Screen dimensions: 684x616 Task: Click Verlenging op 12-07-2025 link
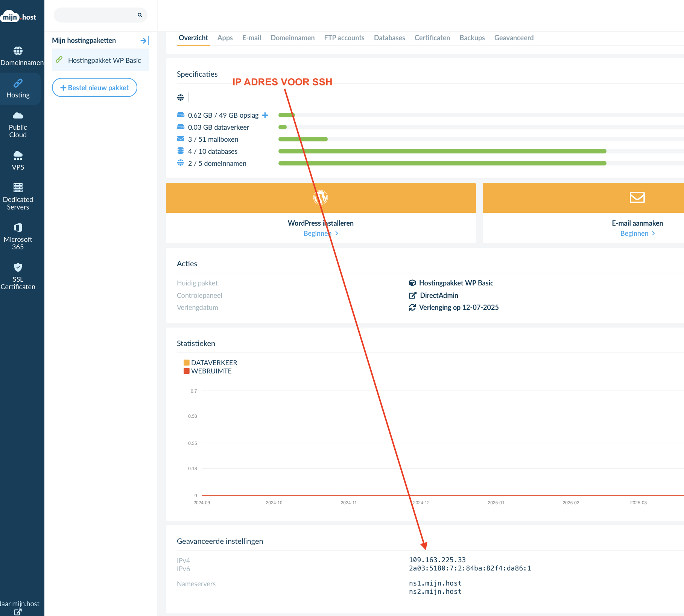click(x=459, y=307)
